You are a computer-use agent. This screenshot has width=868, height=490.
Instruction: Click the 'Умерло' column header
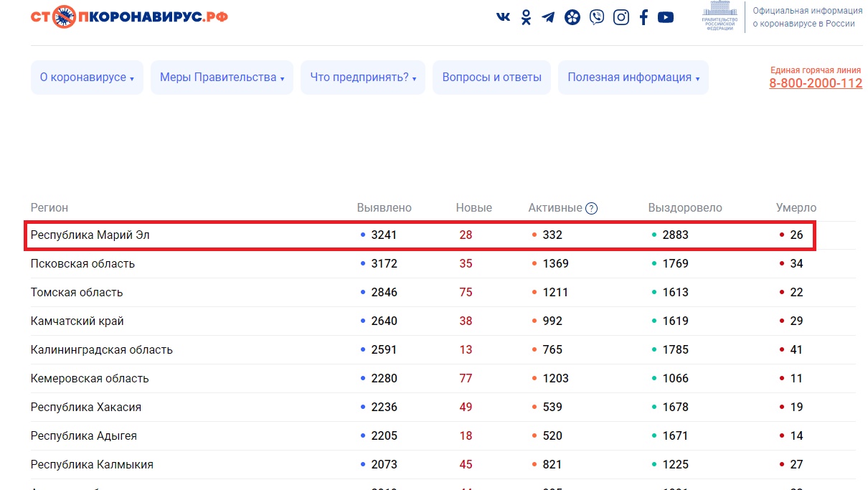click(x=796, y=208)
